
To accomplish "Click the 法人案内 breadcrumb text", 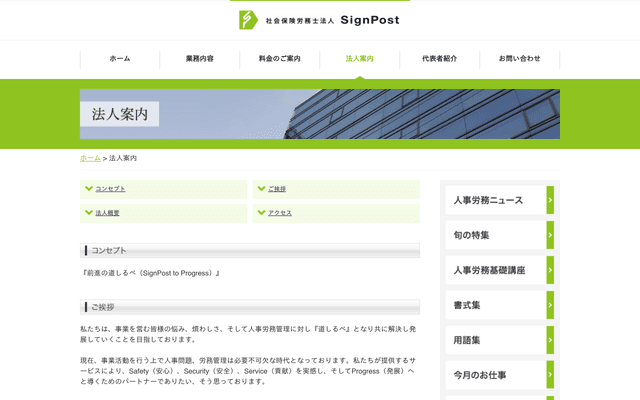I will click(x=123, y=158).
